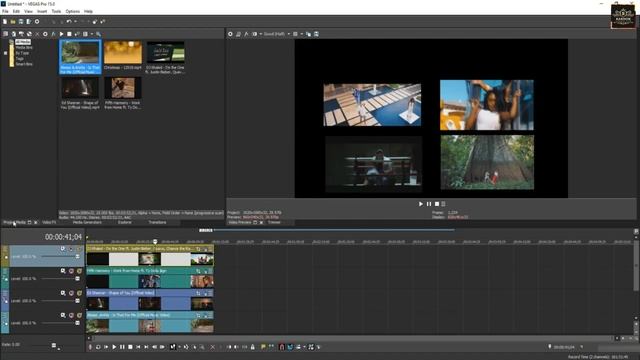Toggle Solo on the Ed Sheeran track
This screenshot has width=640, height=360.
tap(79, 293)
